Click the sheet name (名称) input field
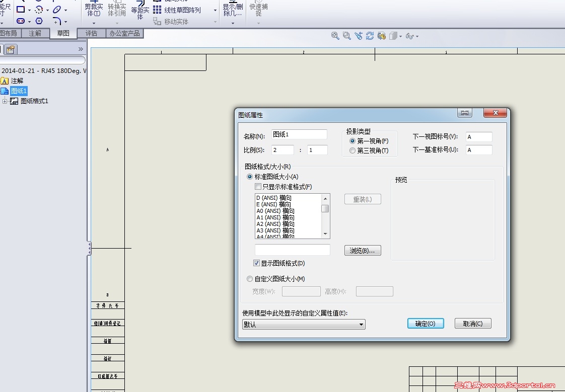The height and width of the screenshot is (392, 565). coord(299,135)
